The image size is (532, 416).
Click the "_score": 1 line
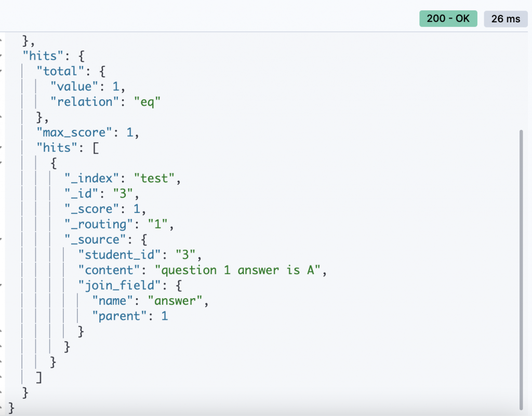click(105, 209)
